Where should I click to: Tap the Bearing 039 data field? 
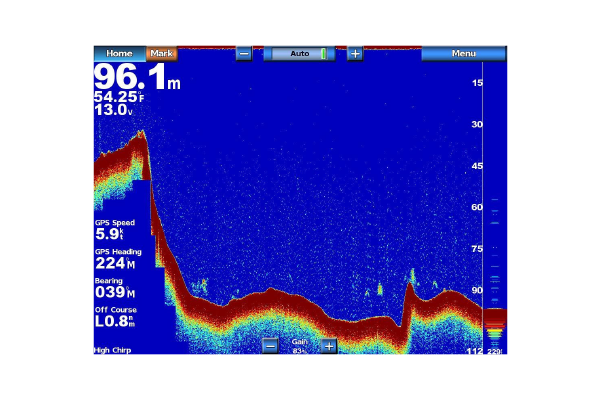(x=114, y=288)
